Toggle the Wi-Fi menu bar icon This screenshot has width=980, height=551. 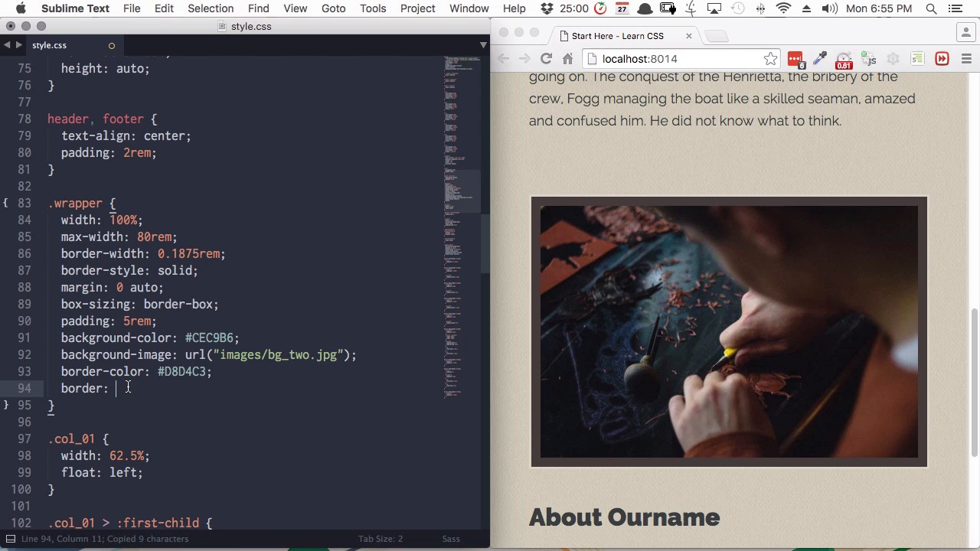pyautogui.click(x=783, y=8)
